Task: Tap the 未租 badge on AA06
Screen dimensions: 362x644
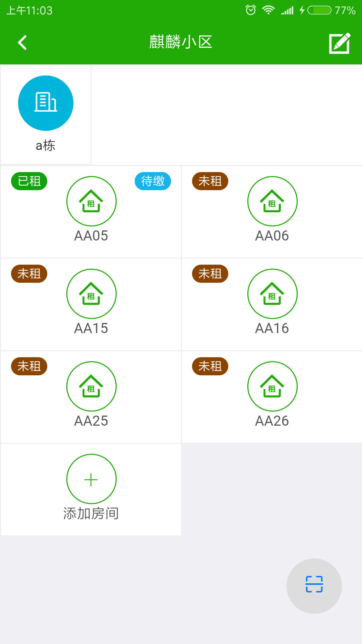Action: click(x=210, y=181)
